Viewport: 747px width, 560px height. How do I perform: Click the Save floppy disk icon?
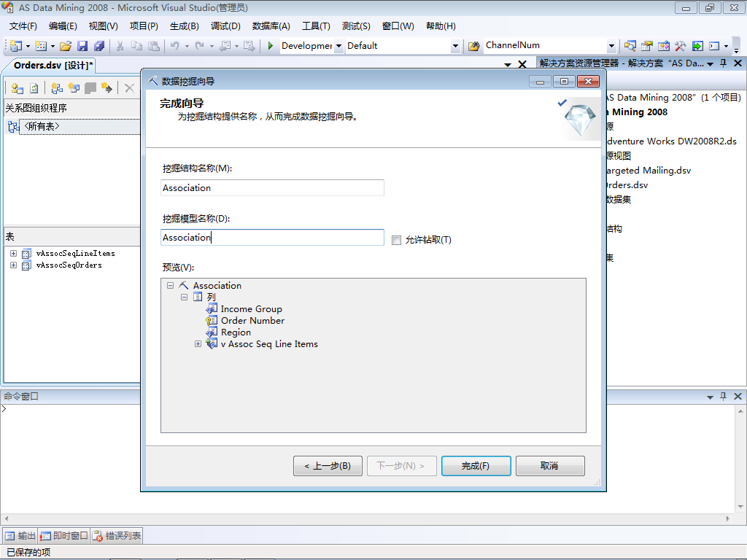pos(82,46)
